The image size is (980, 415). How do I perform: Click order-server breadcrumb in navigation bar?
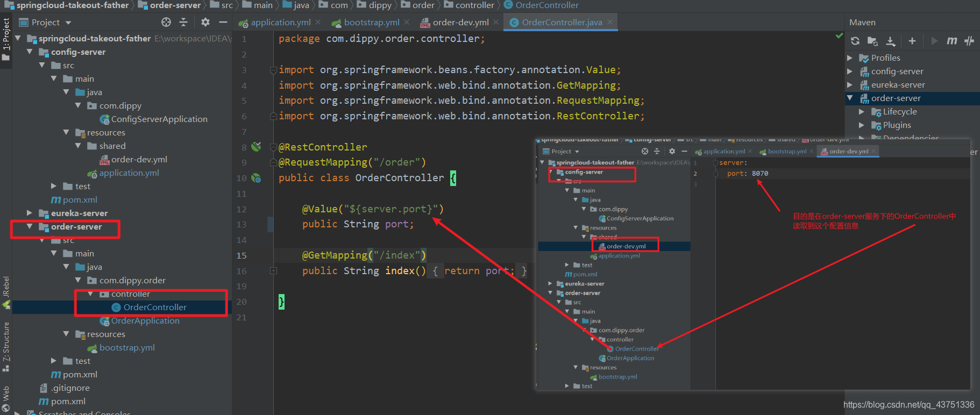coord(169,5)
